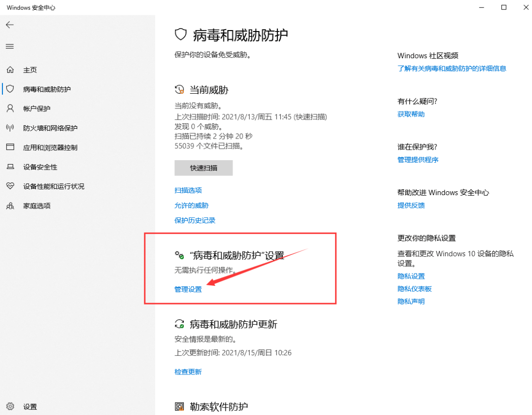Open 主页 from the sidebar
The width and height of the screenshot is (532, 415).
(x=30, y=69)
